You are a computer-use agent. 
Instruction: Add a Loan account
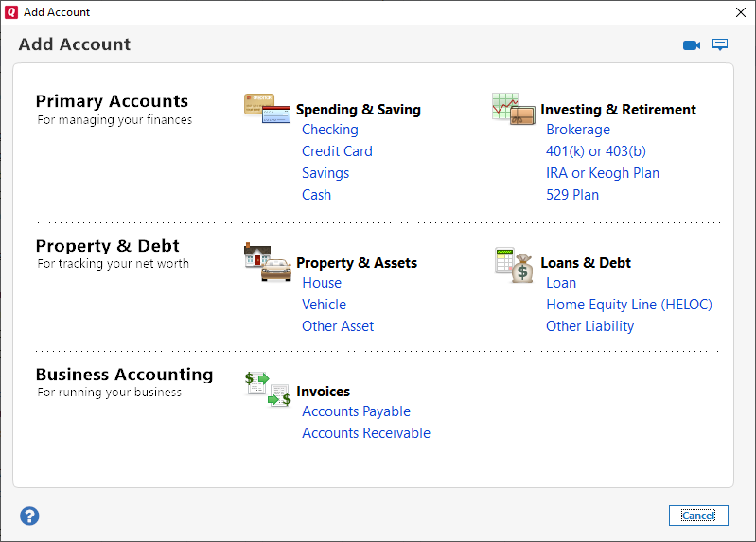coord(561,283)
